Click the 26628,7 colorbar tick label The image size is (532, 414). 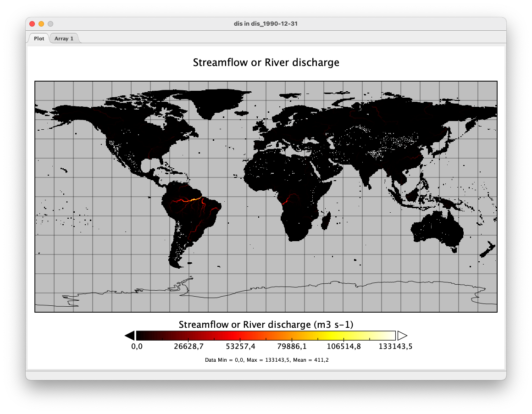tap(188, 347)
